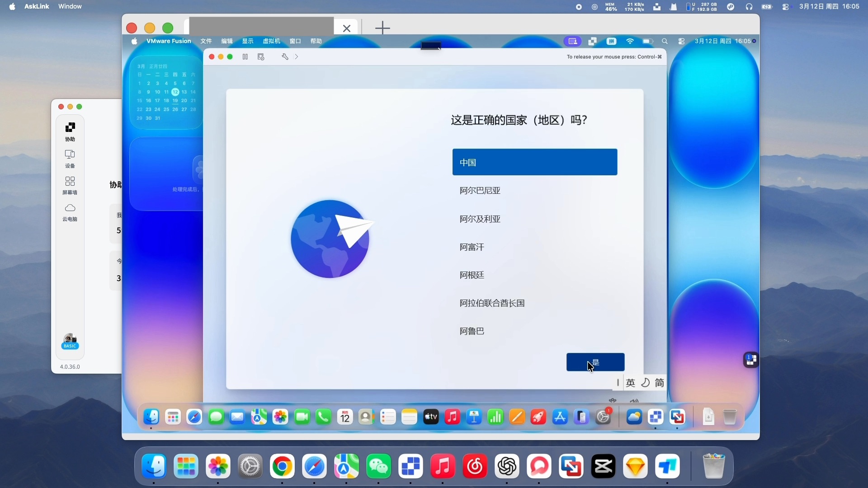The image size is (868, 488).
Task: Select 阿根廷 in the country list
Action: (535, 275)
